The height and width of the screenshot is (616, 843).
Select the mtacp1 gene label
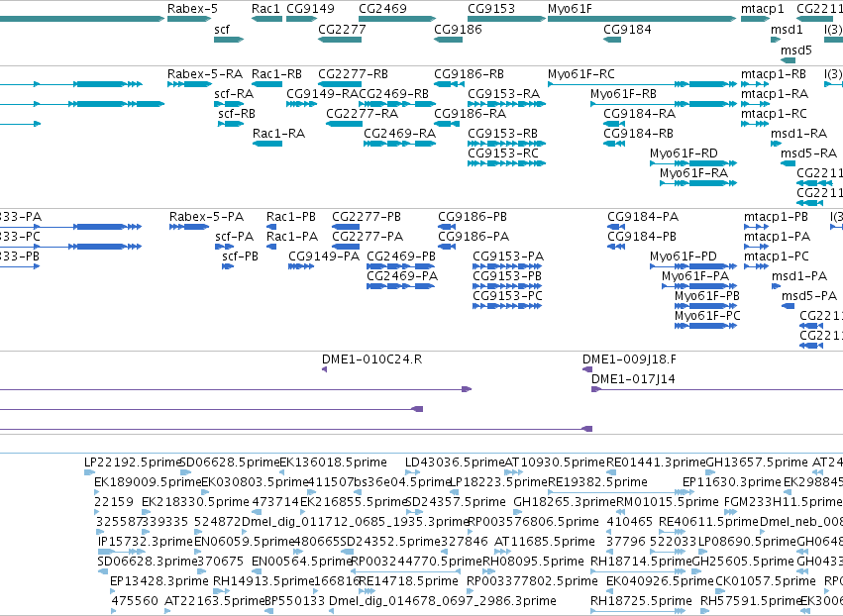click(x=763, y=9)
